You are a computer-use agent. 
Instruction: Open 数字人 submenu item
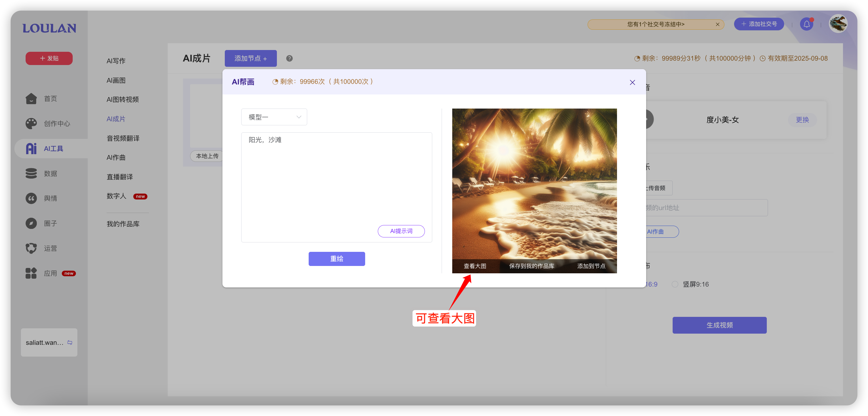point(116,196)
